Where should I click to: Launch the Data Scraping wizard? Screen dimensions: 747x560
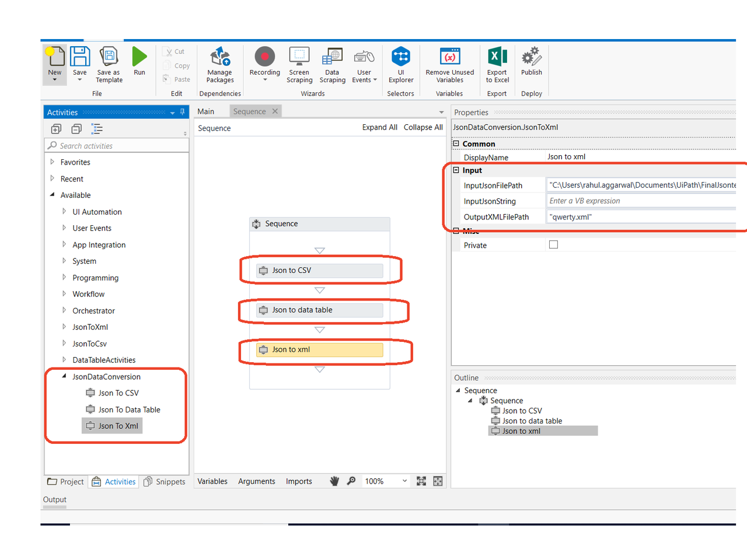(332, 64)
